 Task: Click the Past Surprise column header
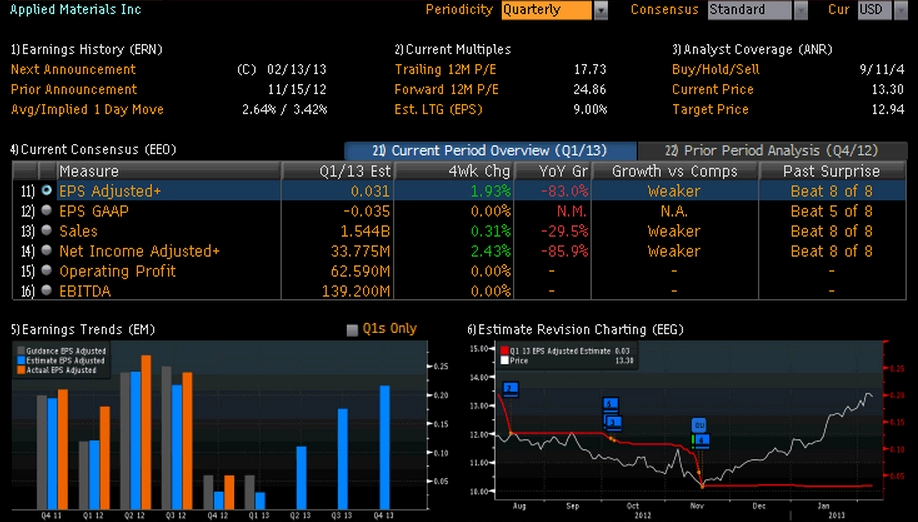pyautogui.click(x=832, y=171)
